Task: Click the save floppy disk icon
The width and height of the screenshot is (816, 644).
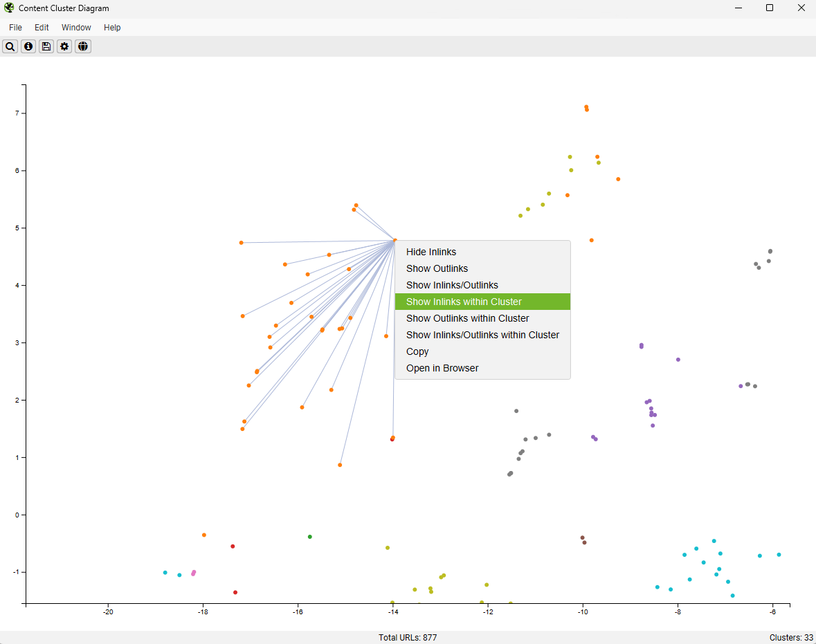Action: pos(46,46)
